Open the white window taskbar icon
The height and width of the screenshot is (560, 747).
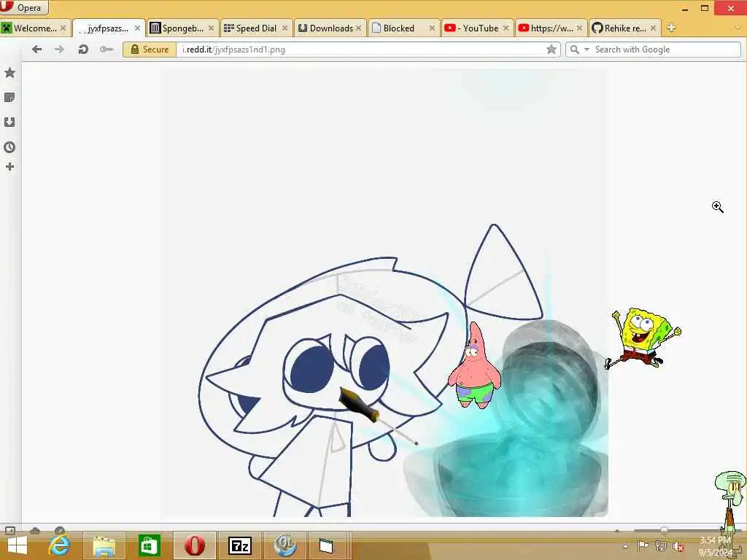pyautogui.click(x=326, y=545)
